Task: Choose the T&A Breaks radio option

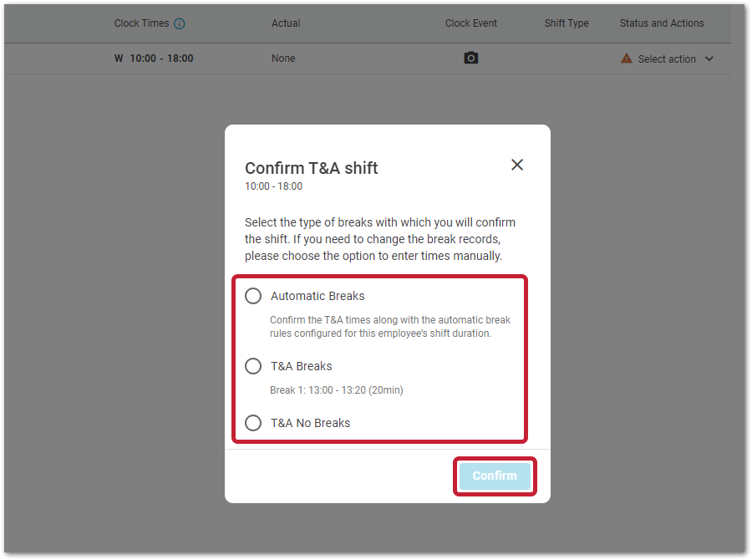Action: (x=253, y=366)
